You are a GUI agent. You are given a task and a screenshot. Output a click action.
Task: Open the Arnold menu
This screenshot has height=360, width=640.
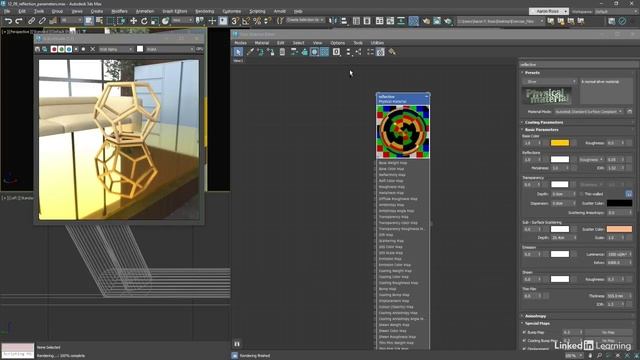pos(280,11)
